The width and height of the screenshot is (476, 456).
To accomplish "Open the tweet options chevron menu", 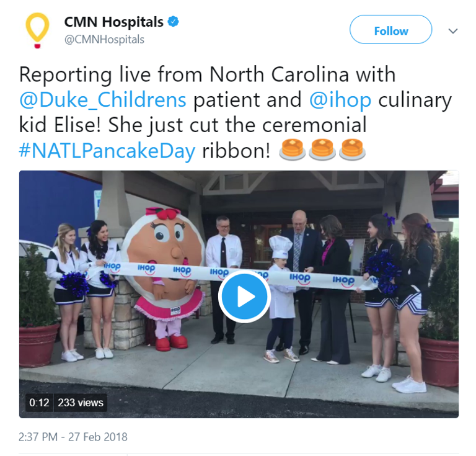I will (x=453, y=30).
